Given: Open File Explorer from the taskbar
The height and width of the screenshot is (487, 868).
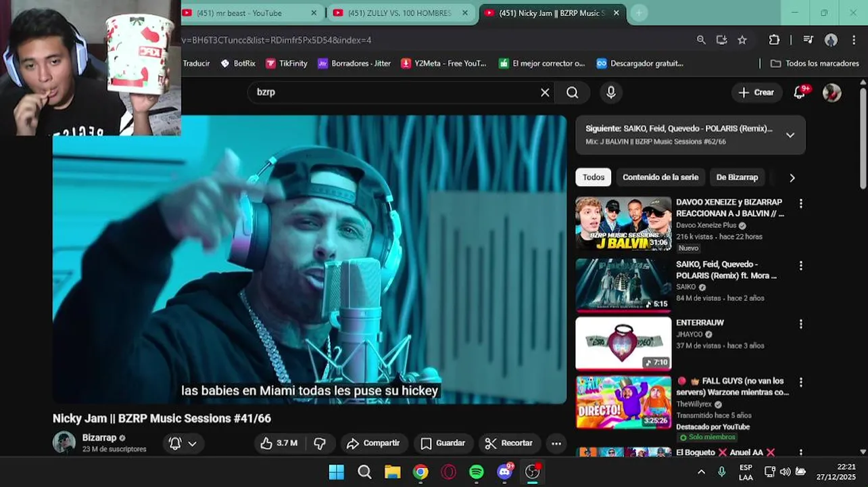Looking at the screenshot, I should tap(392, 471).
